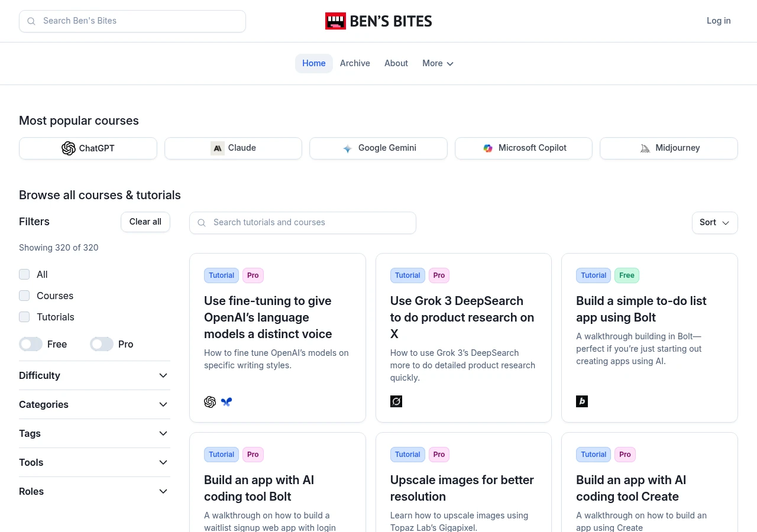Enable the Free toggle switch
The height and width of the screenshot is (532, 757).
(31, 344)
